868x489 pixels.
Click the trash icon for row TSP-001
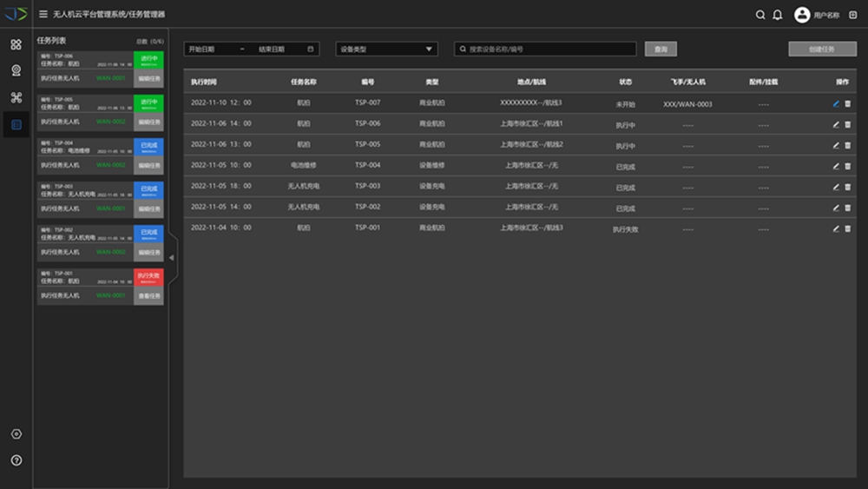click(848, 228)
